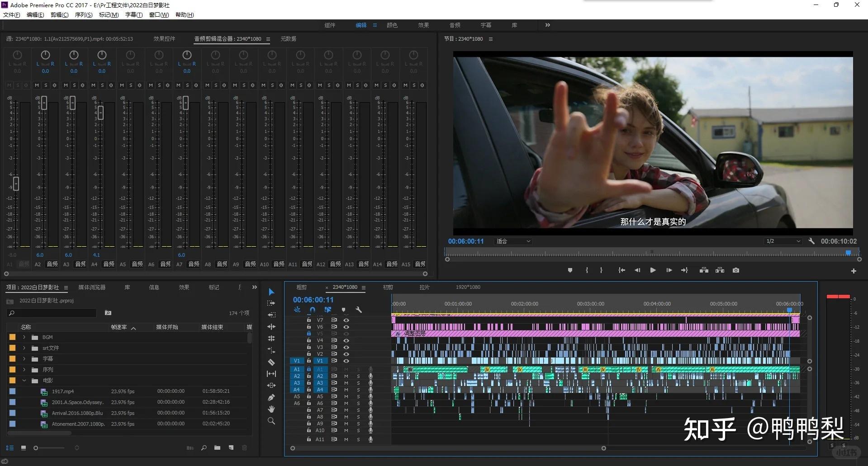Choose the Hand tool
Screen dimensions: 868x466
click(x=271, y=409)
